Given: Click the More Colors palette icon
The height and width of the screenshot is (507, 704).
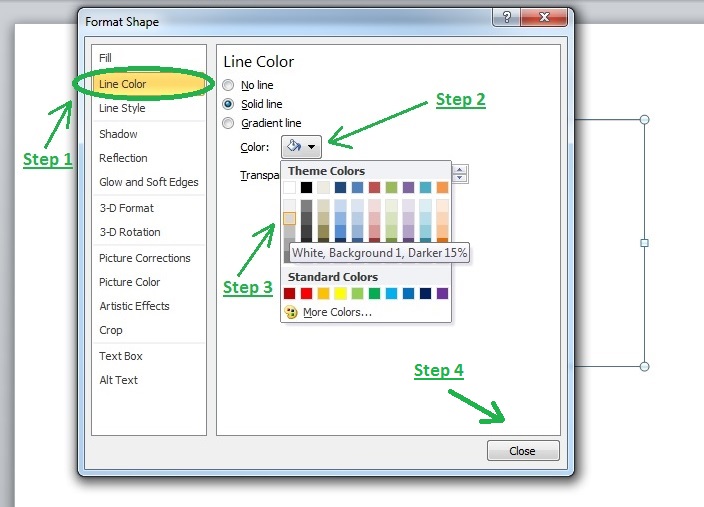Looking at the screenshot, I should click(x=291, y=312).
